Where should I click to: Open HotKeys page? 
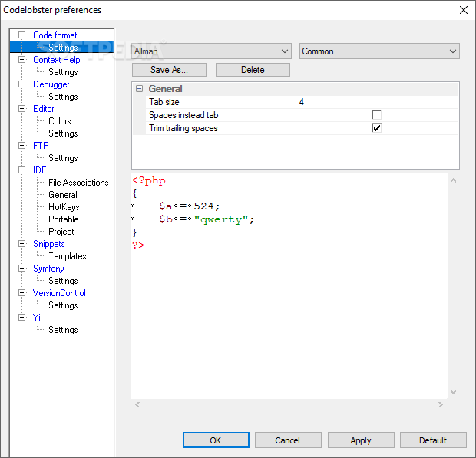pyautogui.click(x=64, y=207)
